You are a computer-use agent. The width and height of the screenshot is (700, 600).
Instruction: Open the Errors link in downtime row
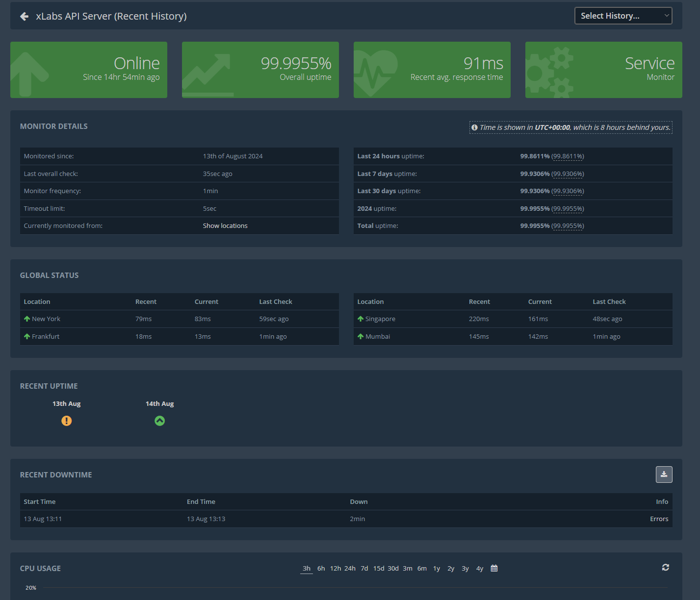coord(659,519)
